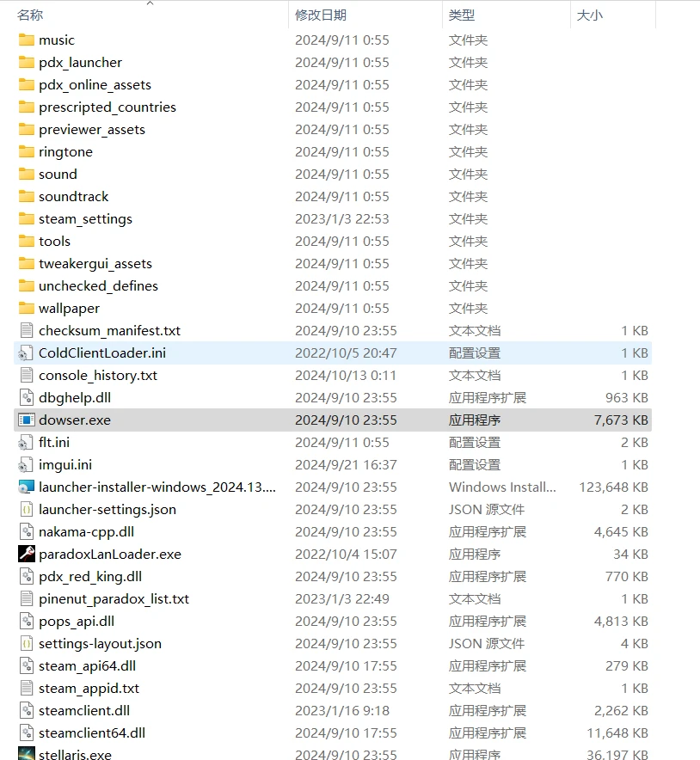Click the imgui.ini config icon
The height and width of the screenshot is (760, 700).
(26, 464)
